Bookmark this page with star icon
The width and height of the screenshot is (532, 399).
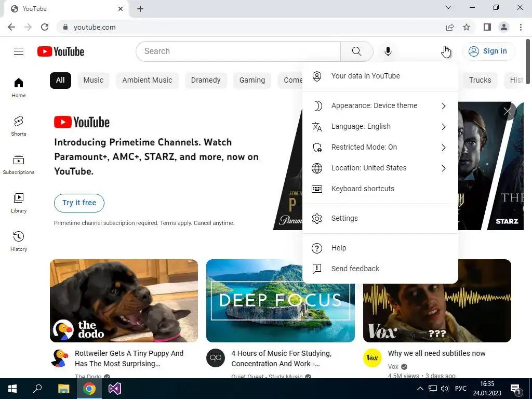tap(467, 27)
